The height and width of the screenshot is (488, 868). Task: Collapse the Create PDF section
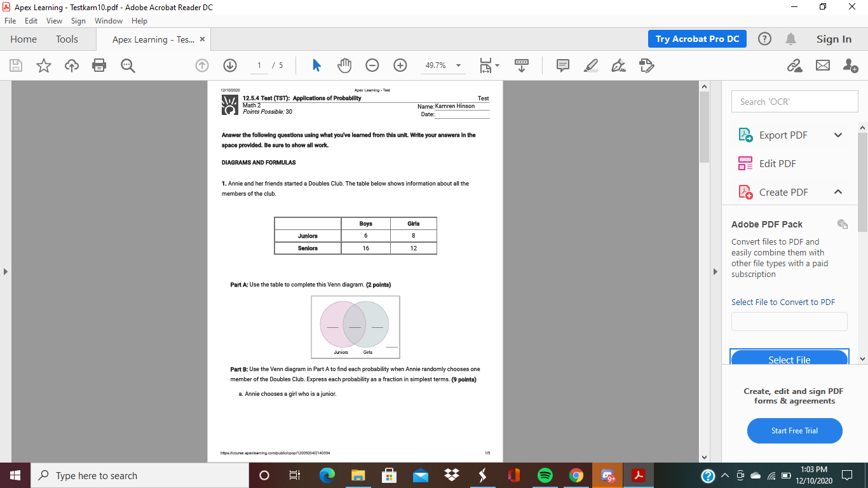pos(837,192)
